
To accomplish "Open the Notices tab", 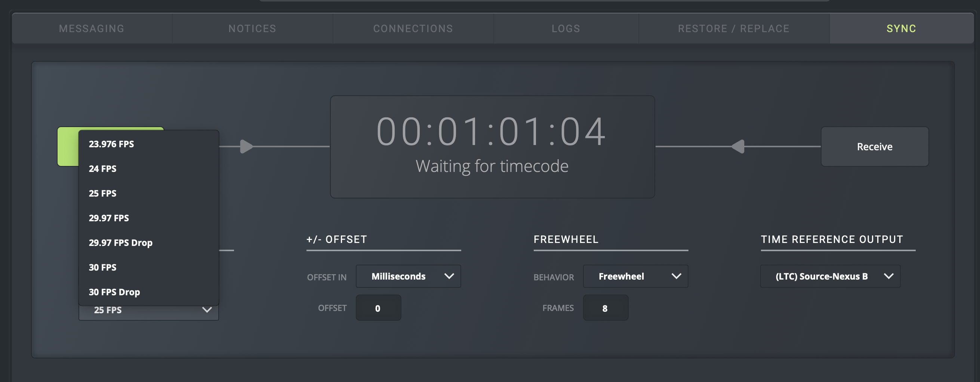I will click(252, 28).
